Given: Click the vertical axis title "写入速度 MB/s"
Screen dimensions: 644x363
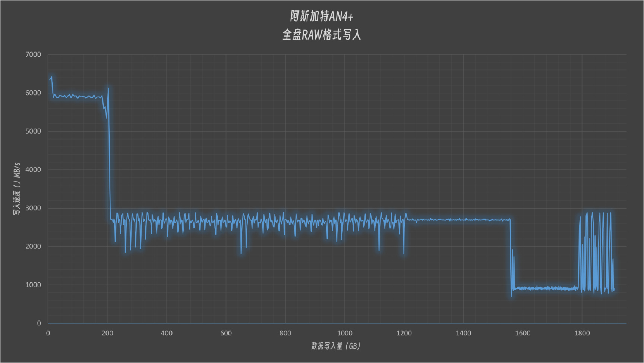Looking at the screenshot, I should point(17,188).
